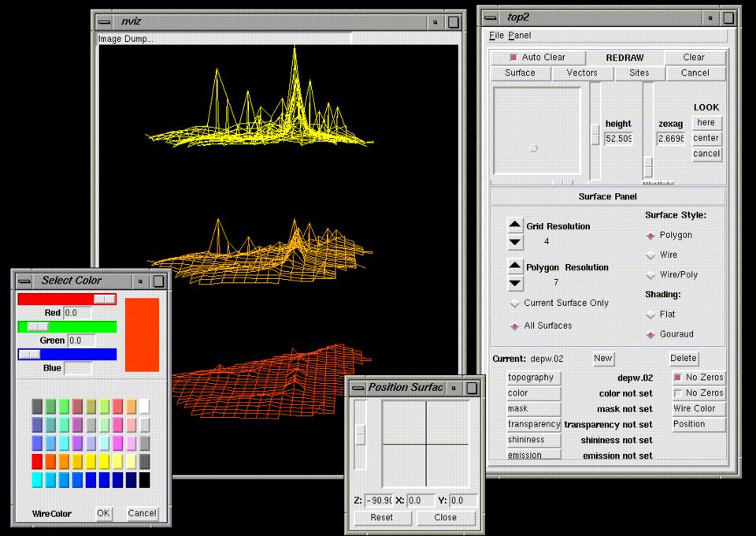This screenshot has width=756, height=536.
Task: Open the Image Dump menu in nviz
Action: [x=126, y=39]
